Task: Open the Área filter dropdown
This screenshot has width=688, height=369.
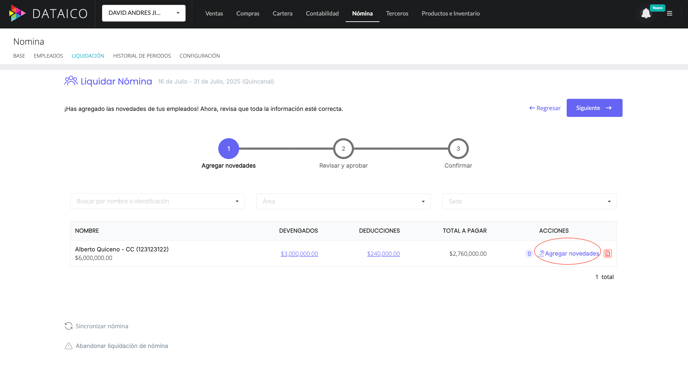Action: [x=343, y=201]
